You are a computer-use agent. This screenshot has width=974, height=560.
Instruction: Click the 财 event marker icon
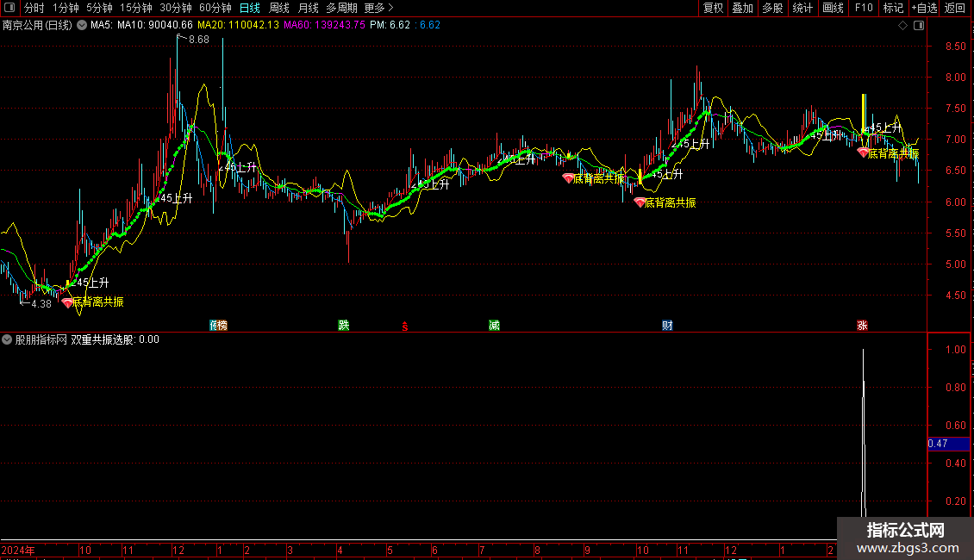[667, 326]
